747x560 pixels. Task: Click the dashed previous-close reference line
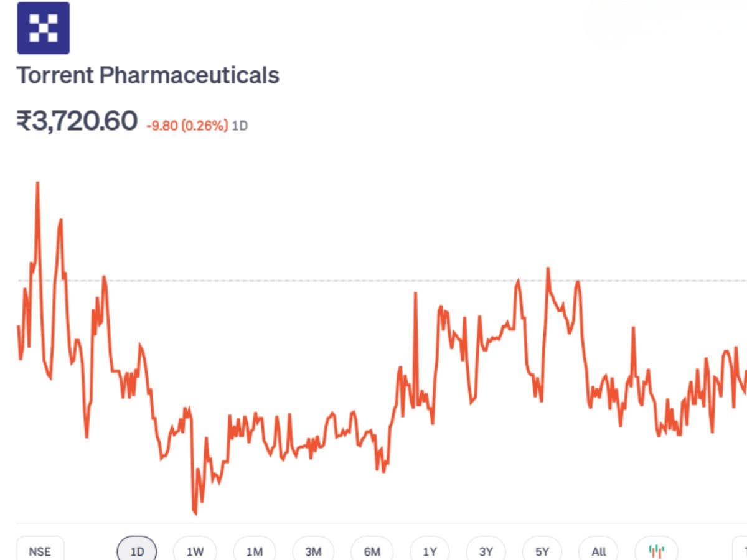311,281
